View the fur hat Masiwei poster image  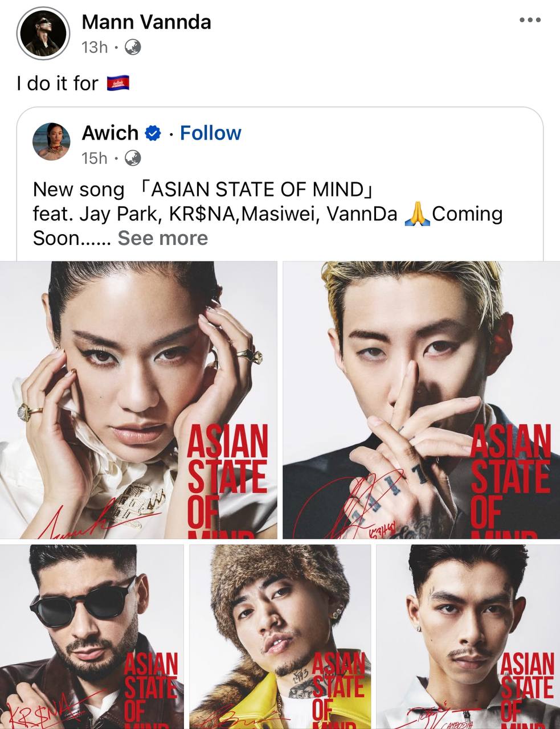click(x=280, y=637)
